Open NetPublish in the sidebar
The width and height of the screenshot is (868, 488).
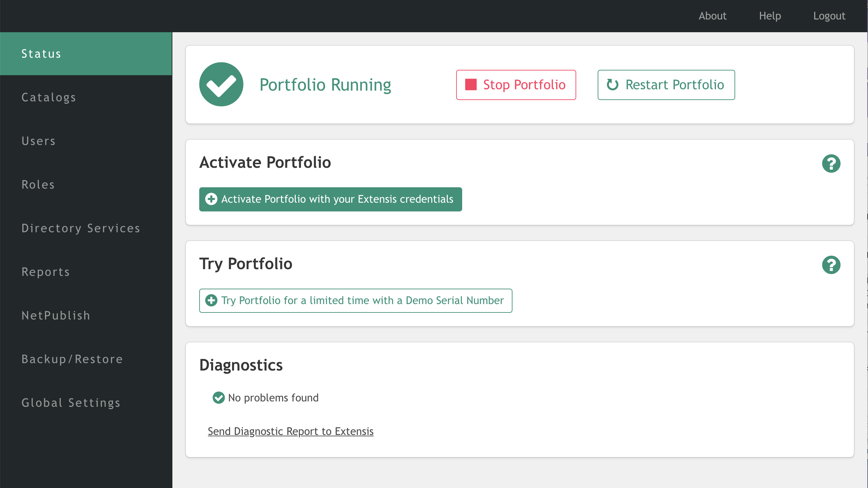(86, 315)
